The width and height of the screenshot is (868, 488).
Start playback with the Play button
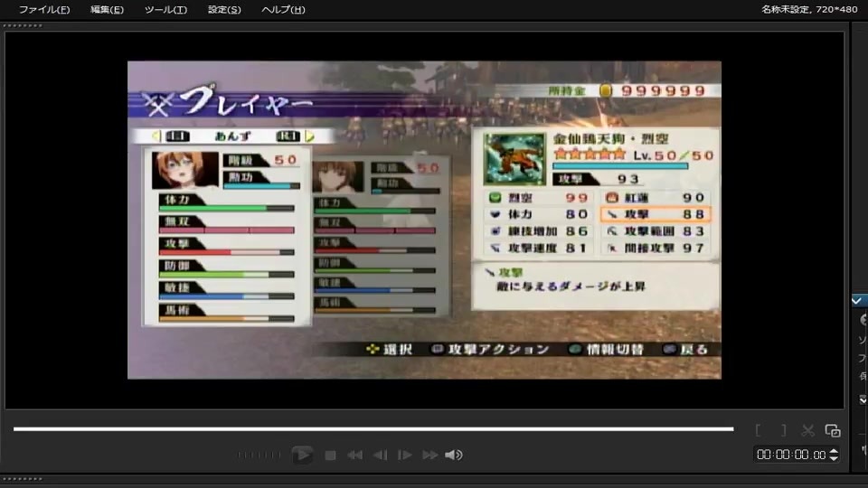(x=302, y=455)
